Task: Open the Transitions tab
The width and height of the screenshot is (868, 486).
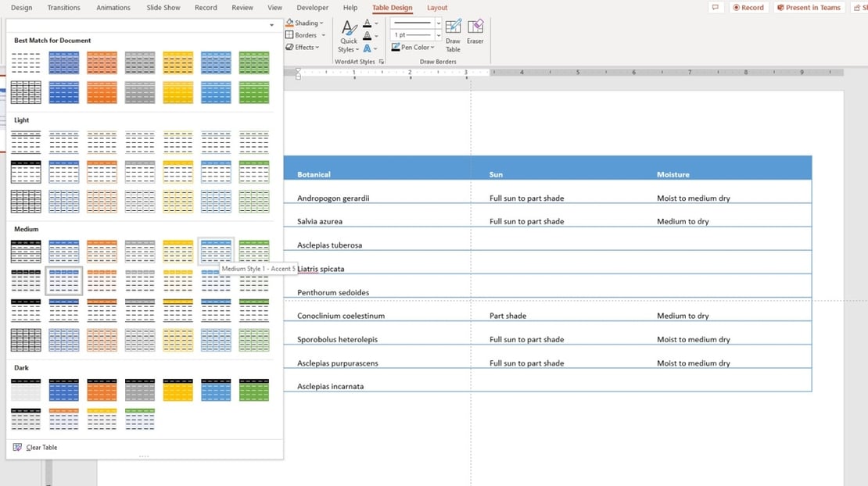Action: click(63, 8)
